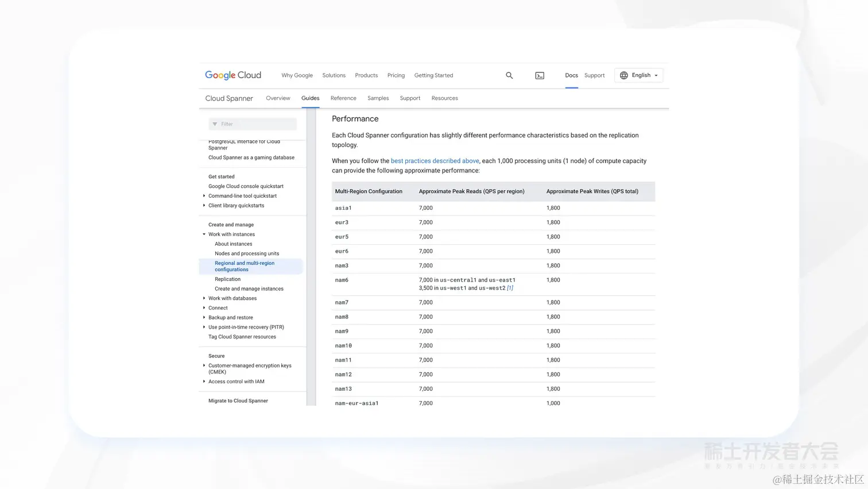
Task: Expand Use point-in-time recovery arrow
Action: (x=204, y=327)
